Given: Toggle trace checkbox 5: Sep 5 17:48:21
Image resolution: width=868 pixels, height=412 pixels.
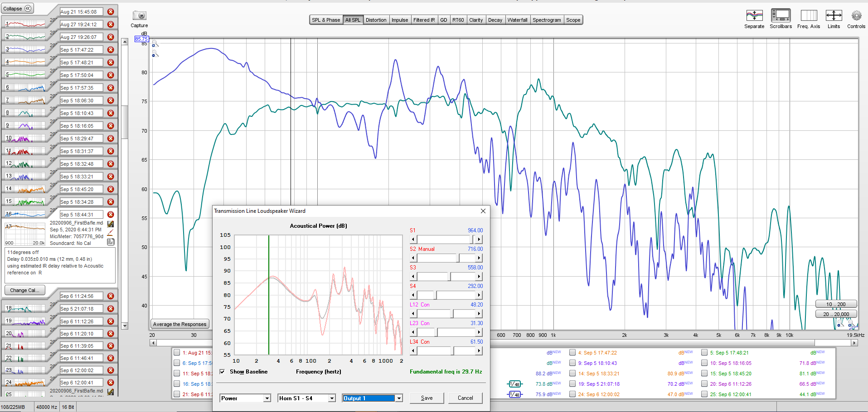Looking at the screenshot, I should 704,353.
